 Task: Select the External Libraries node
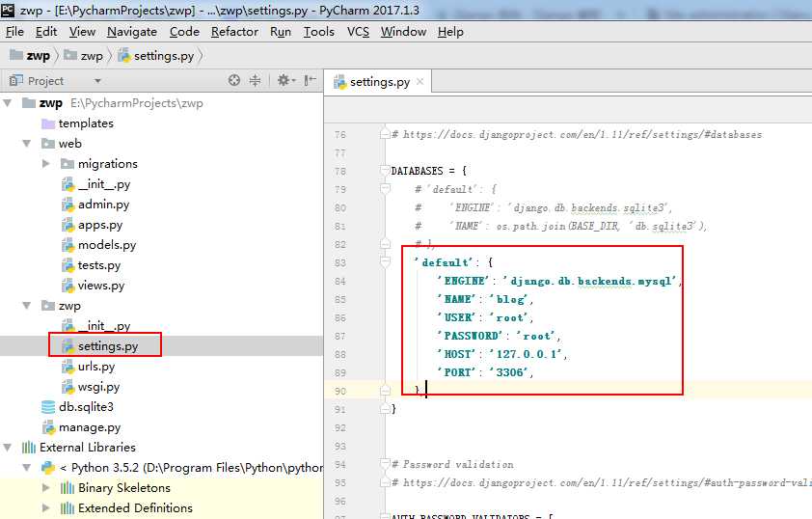pos(79,447)
